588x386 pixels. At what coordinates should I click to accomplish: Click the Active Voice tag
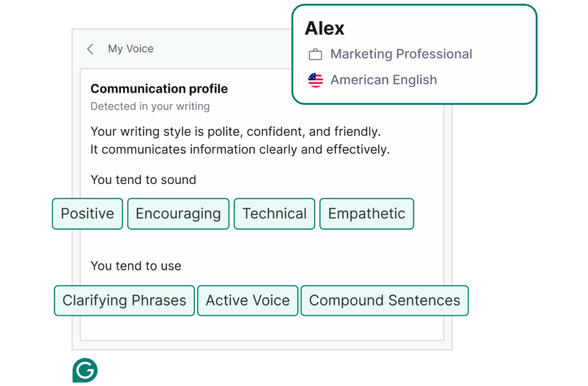[x=247, y=301]
